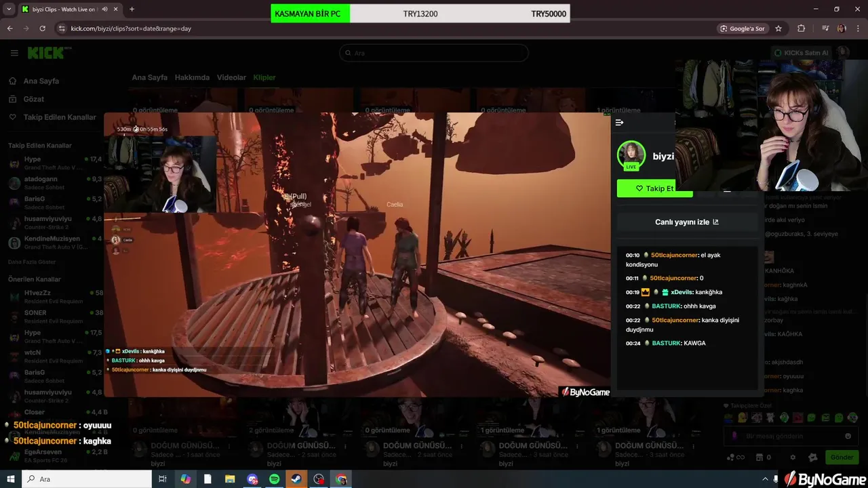Image resolution: width=868 pixels, height=488 pixels.
Task: Open Steam from the taskbar
Action: point(296,479)
